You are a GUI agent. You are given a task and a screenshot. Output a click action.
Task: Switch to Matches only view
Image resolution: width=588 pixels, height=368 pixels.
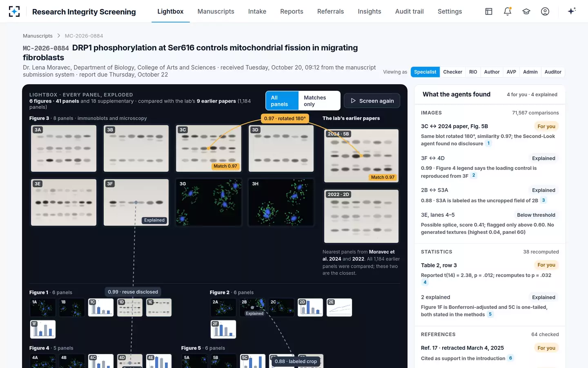point(319,101)
